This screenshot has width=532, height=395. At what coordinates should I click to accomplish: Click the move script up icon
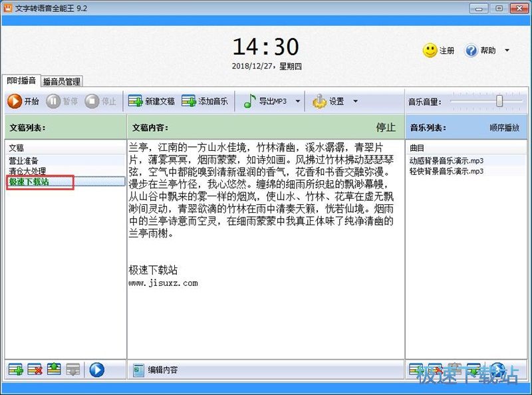click(x=54, y=369)
